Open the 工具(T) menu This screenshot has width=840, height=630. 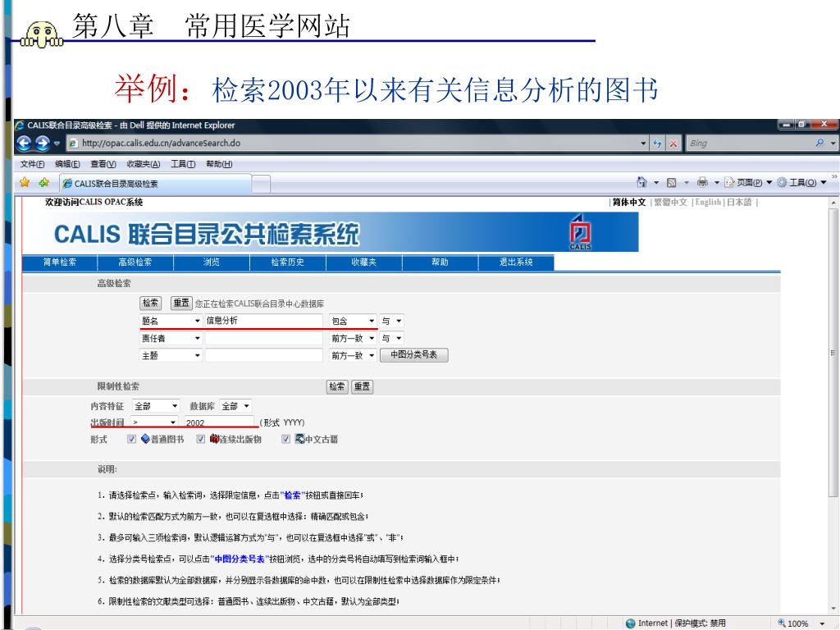click(x=183, y=164)
